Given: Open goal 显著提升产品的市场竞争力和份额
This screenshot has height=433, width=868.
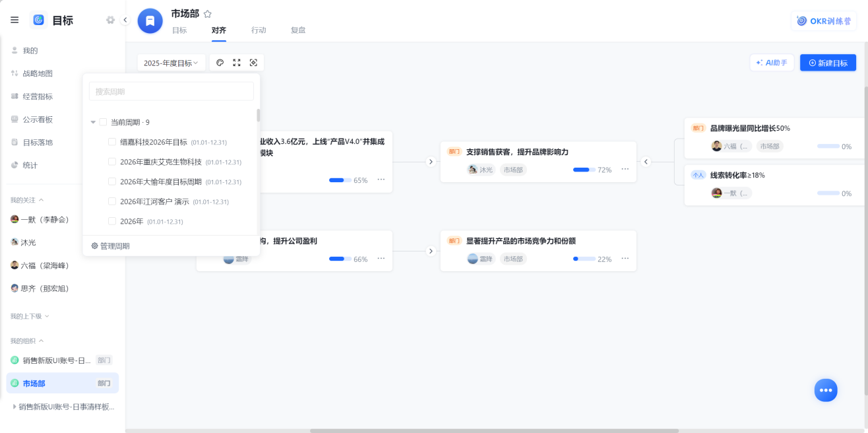Looking at the screenshot, I should click(521, 241).
